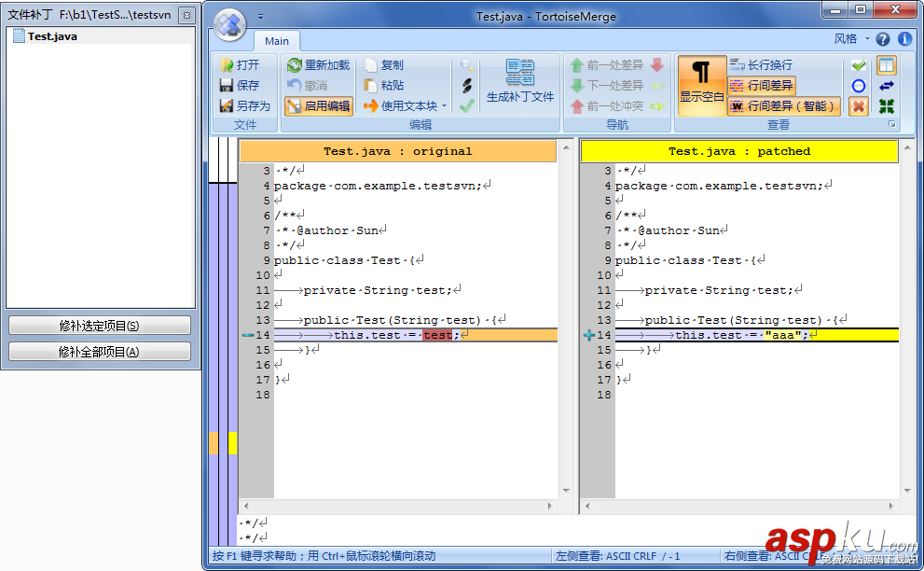
Task: Reload the files with 重新加载
Action: click(x=319, y=65)
